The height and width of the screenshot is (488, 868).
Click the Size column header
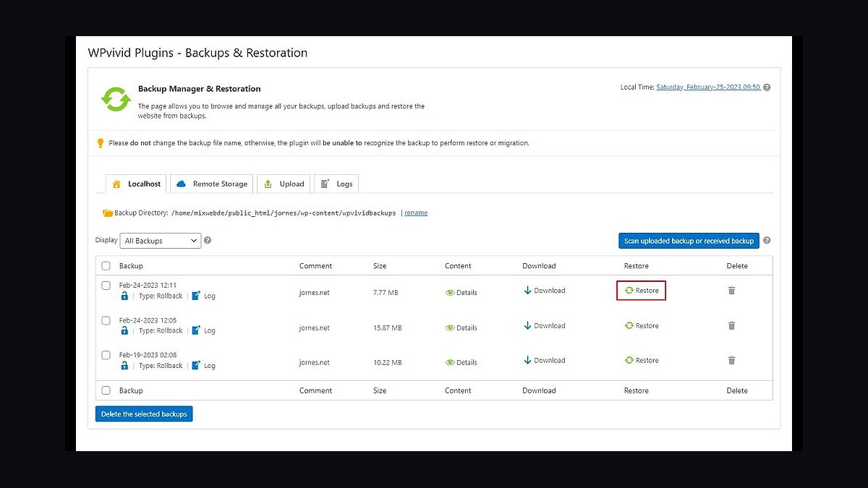coord(380,265)
